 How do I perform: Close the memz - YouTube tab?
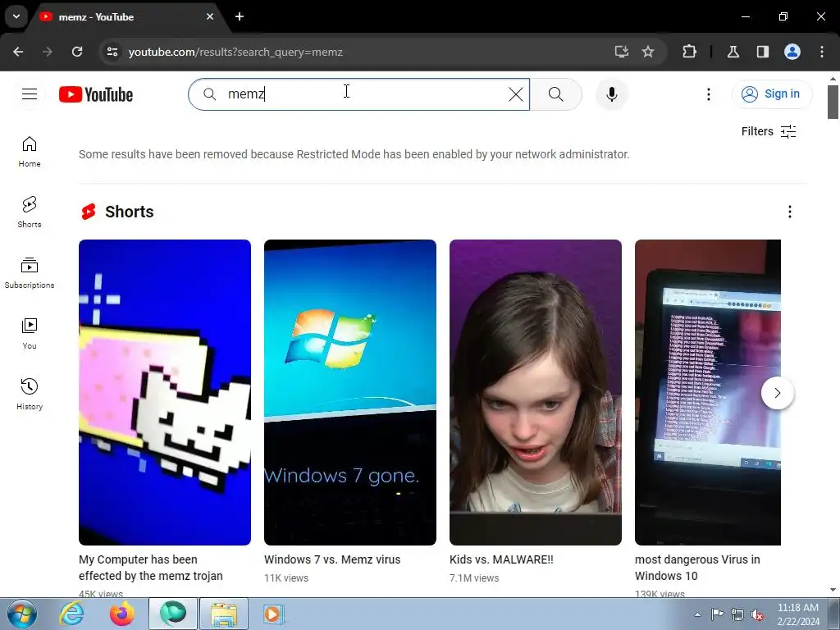point(210,16)
